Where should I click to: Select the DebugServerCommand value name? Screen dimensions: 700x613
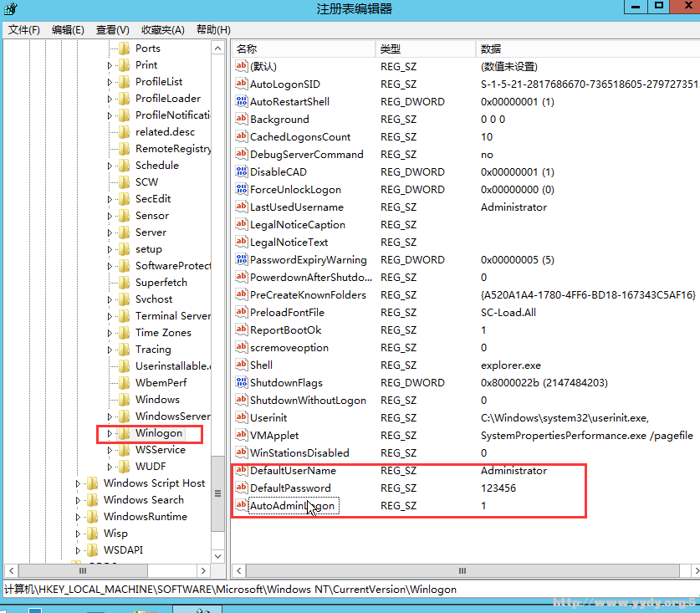pyautogui.click(x=307, y=154)
